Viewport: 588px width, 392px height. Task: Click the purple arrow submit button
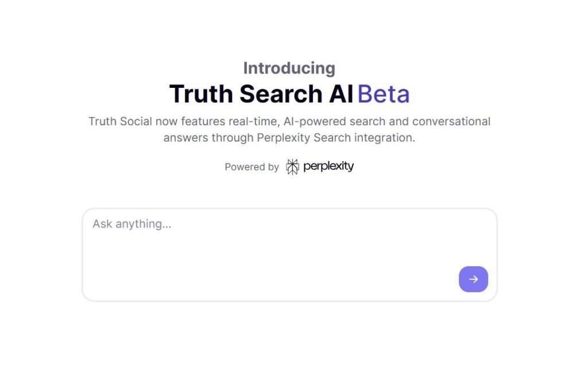[473, 280]
